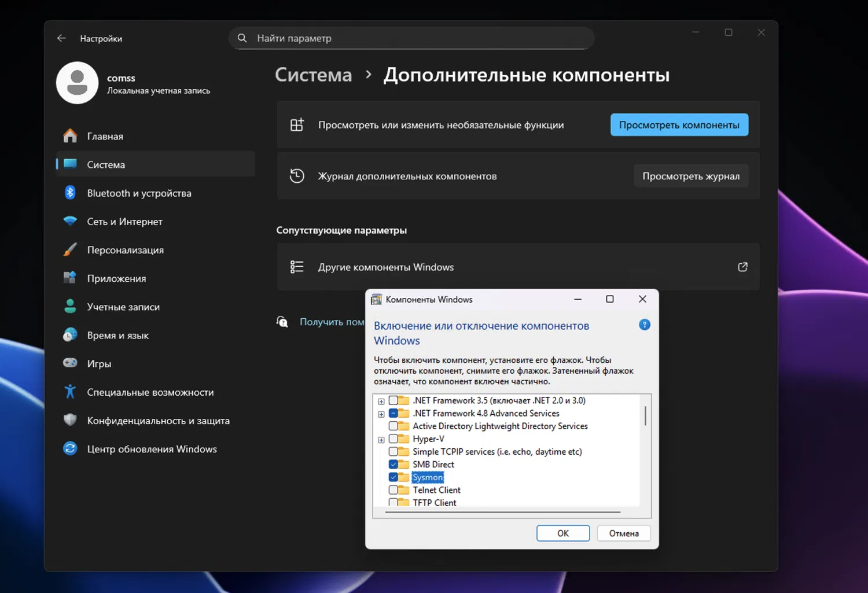This screenshot has height=593, width=868.
Task: Click the Игры gamepad icon
Action: [x=70, y=363]
